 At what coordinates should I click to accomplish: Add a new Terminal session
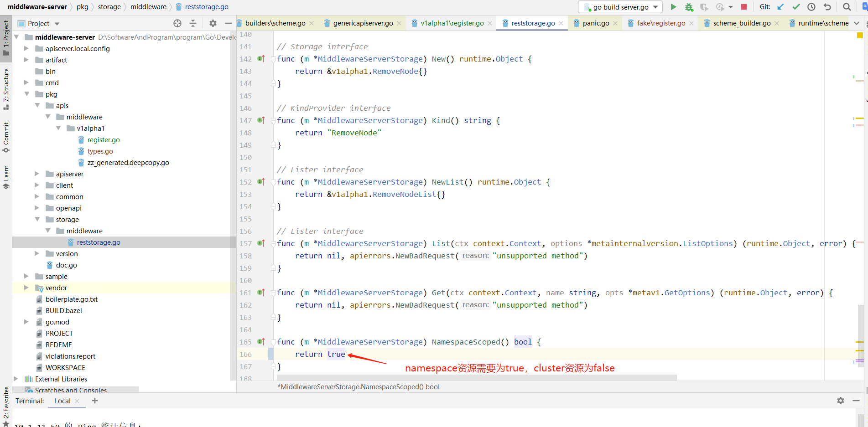pyautogui.click(x=95, y=401)
